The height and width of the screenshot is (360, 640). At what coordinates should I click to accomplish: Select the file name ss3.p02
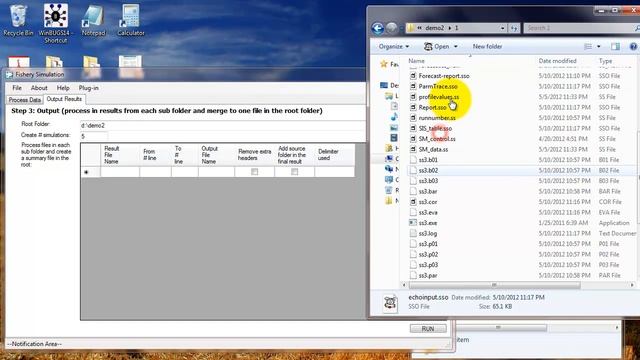(x=428, y=254)
